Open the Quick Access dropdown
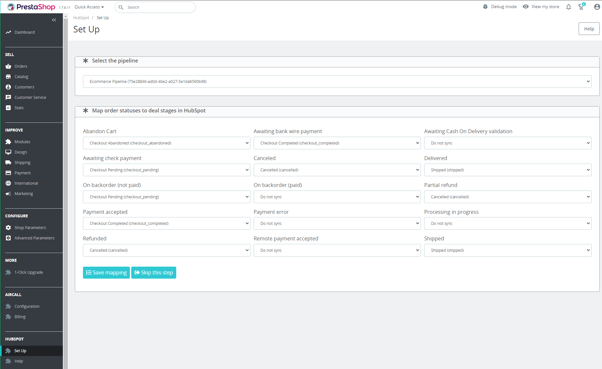Screen dimensions: 602x369 89,7
